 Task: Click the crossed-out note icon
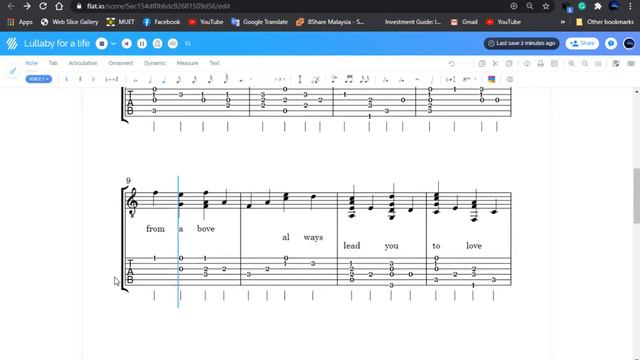click(316, 79)
